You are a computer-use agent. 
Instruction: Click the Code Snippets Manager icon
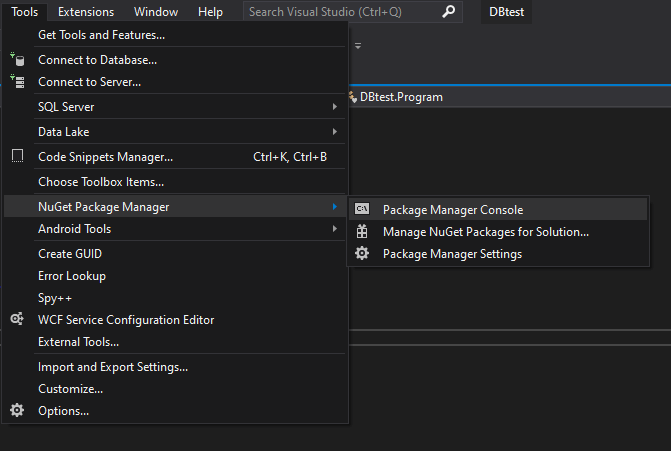[x=17, y=156]
